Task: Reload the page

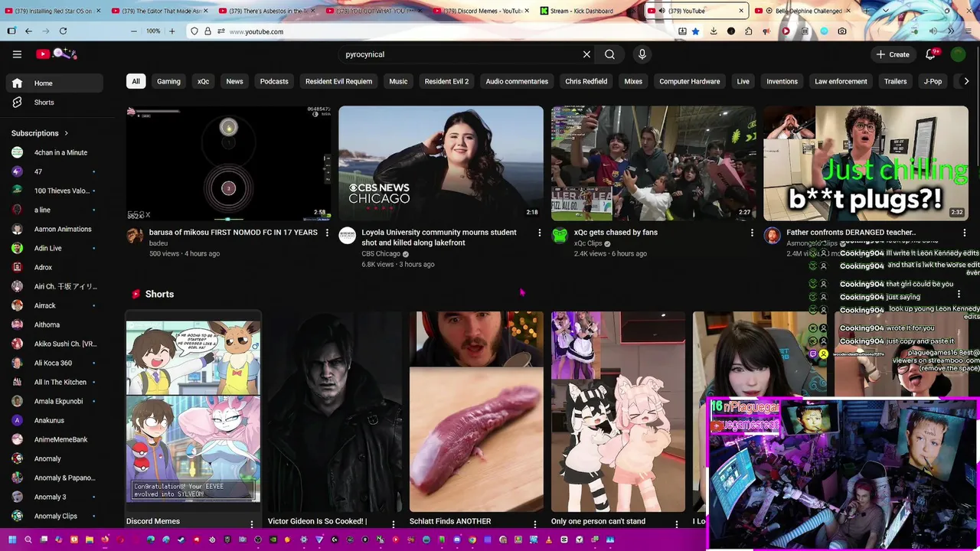Action: point(63,31)
